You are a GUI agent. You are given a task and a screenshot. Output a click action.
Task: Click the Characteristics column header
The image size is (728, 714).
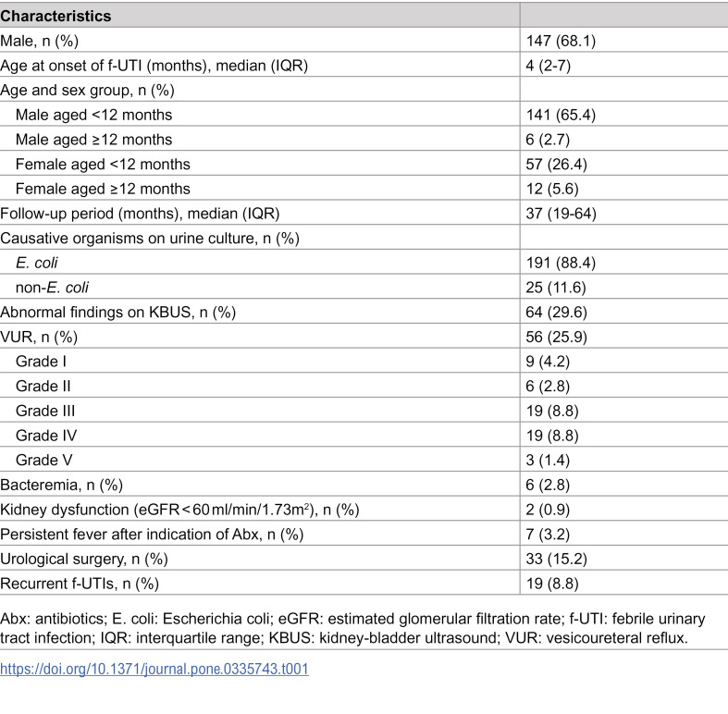tap(56, 17)
